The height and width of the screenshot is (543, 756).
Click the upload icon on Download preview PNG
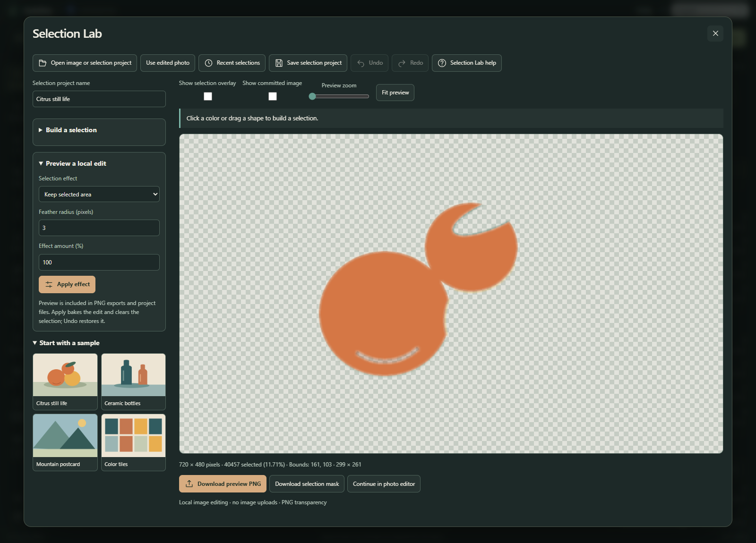(x=189, y=484)
